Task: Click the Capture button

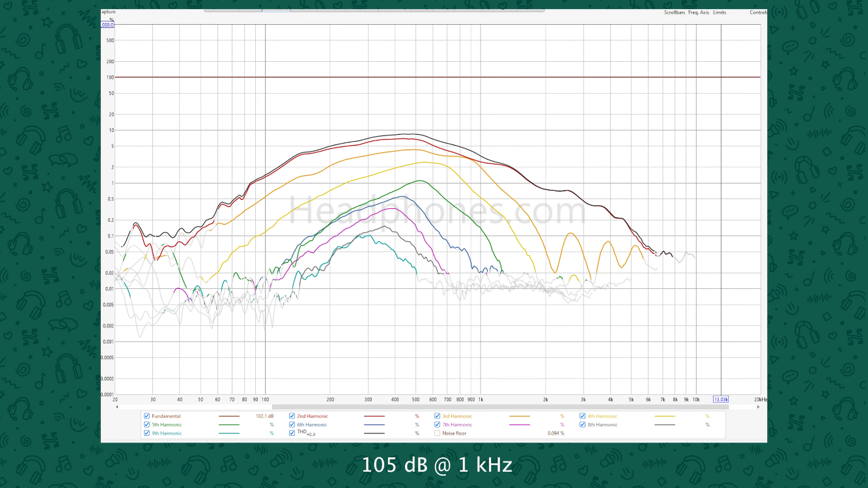Action: (x=108, y=12)
